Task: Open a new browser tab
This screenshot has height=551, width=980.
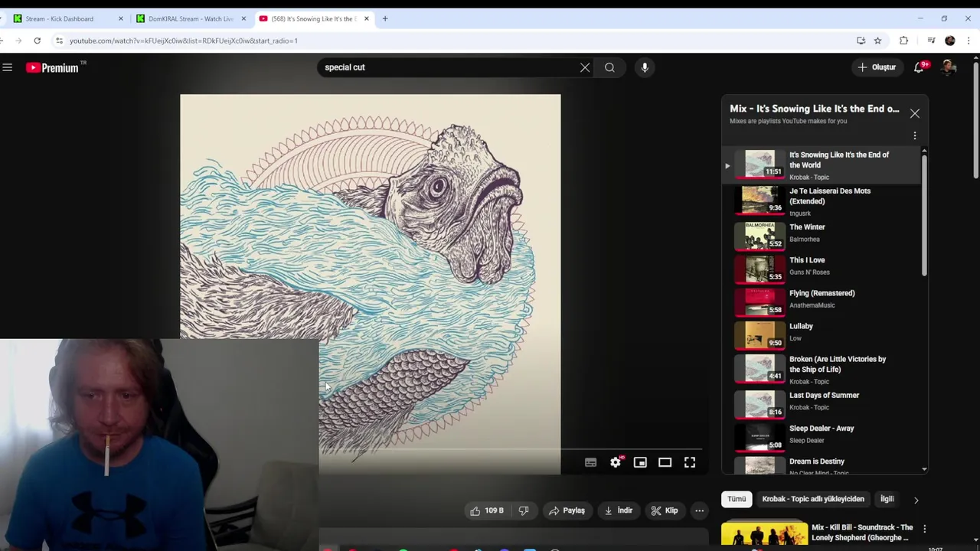Action: click(385, 18)
